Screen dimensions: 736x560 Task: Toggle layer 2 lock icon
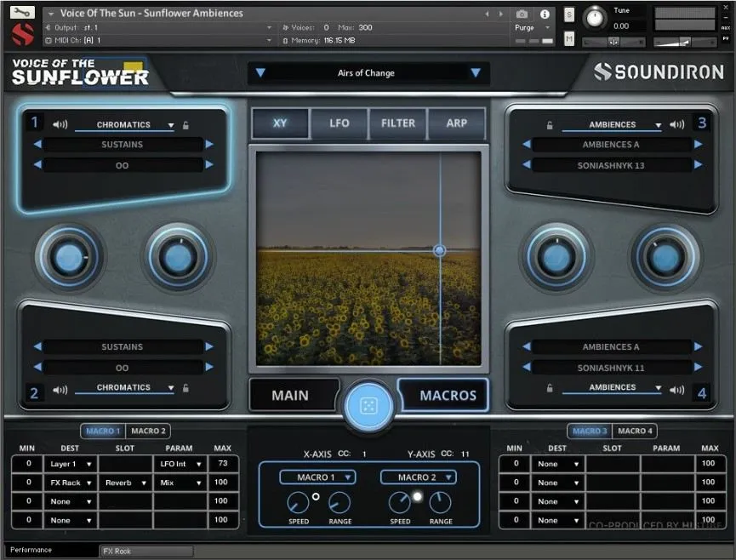coord(185,388)
